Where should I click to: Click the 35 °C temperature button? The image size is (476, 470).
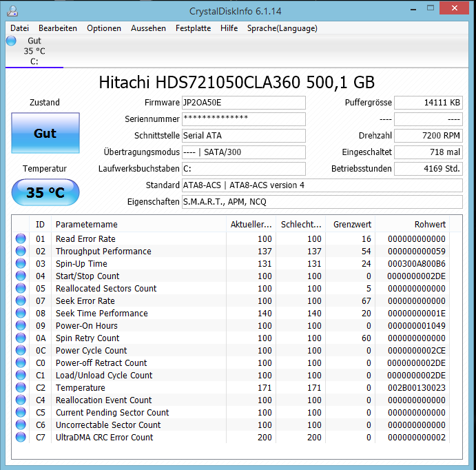45,192
